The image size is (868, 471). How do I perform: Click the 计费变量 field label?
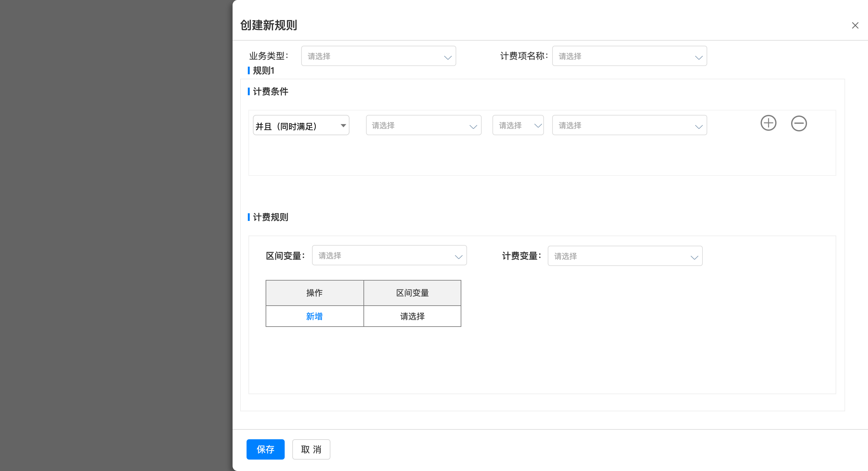coord(521,256)
